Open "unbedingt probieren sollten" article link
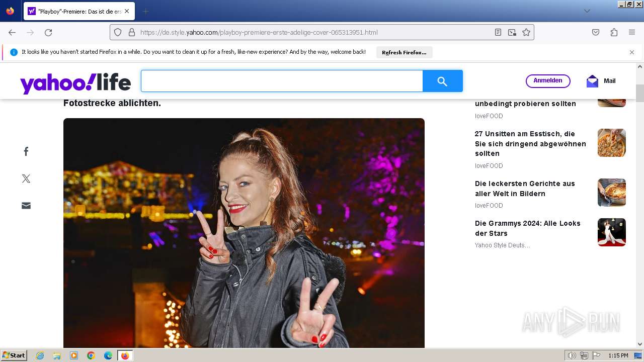 click(525, 104)
